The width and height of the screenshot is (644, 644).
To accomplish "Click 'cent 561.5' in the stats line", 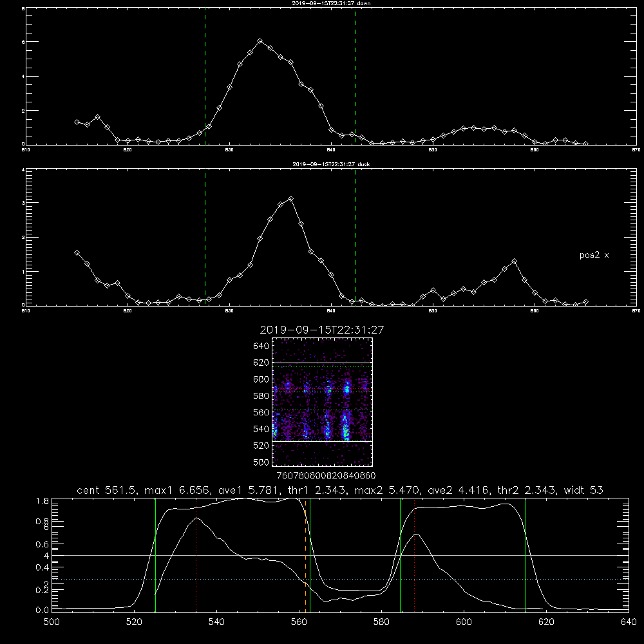I will click(x=108, y=490).
